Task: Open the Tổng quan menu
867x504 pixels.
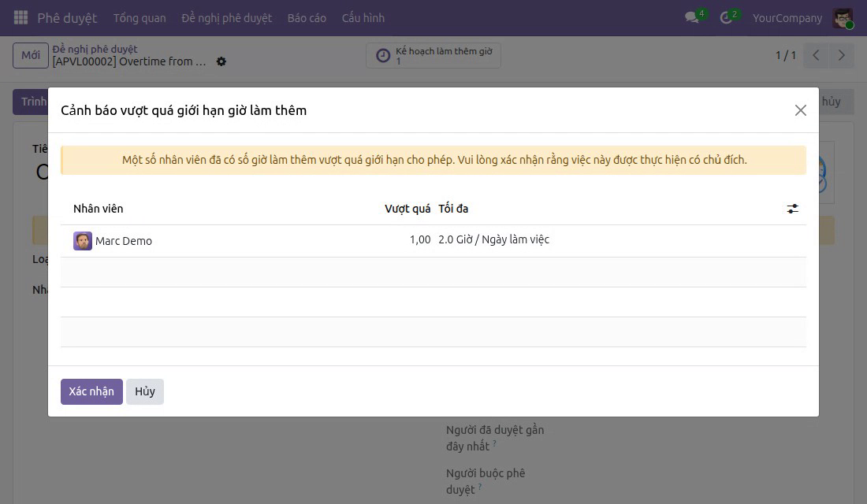Action: [140, 17]
